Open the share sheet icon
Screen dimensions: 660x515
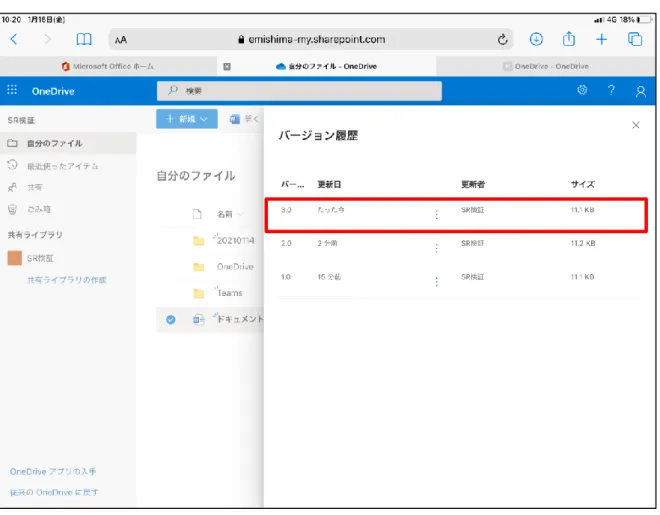(x=569, y=39)
